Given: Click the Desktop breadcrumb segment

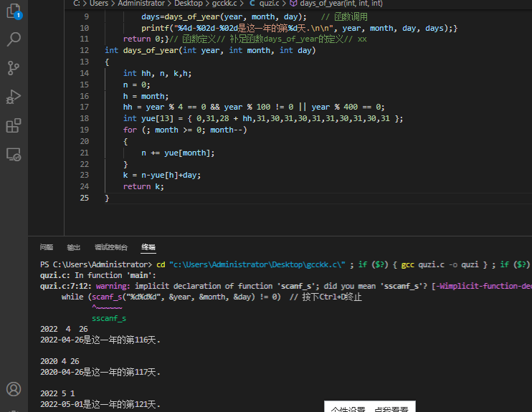Looking at the screenshot, I should click(189, 4).
